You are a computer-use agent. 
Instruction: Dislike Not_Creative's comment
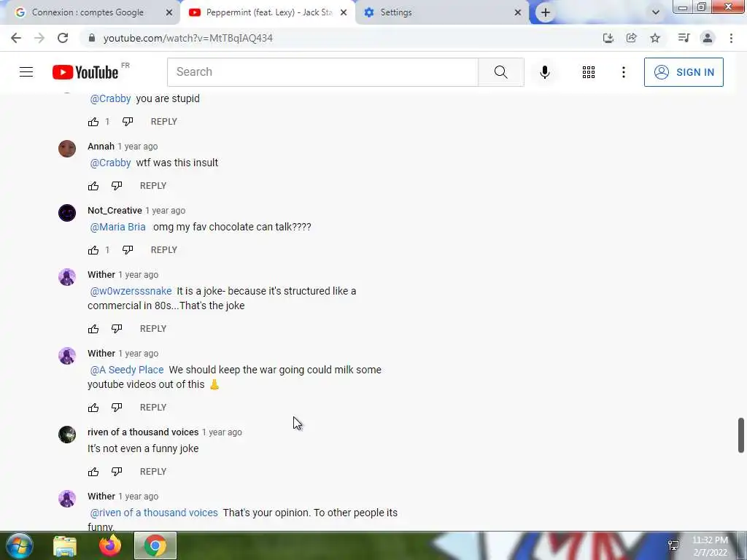pos(128,249)
